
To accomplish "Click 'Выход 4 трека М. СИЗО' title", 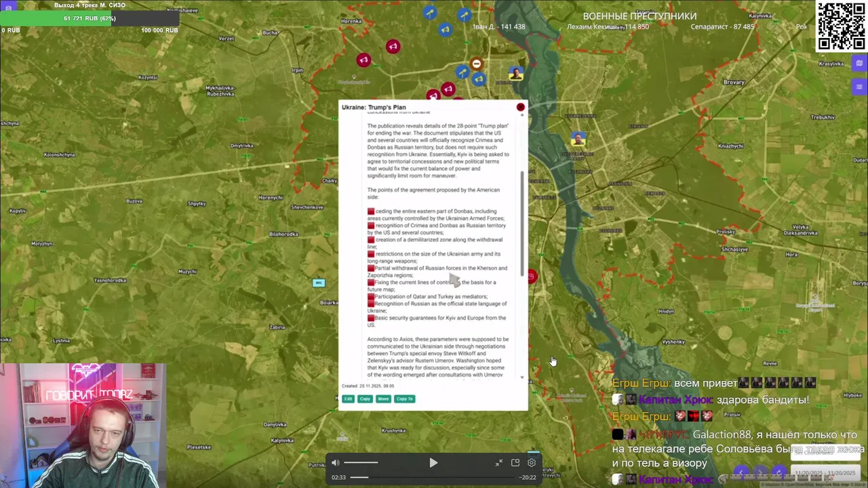I will pos(90,5).
